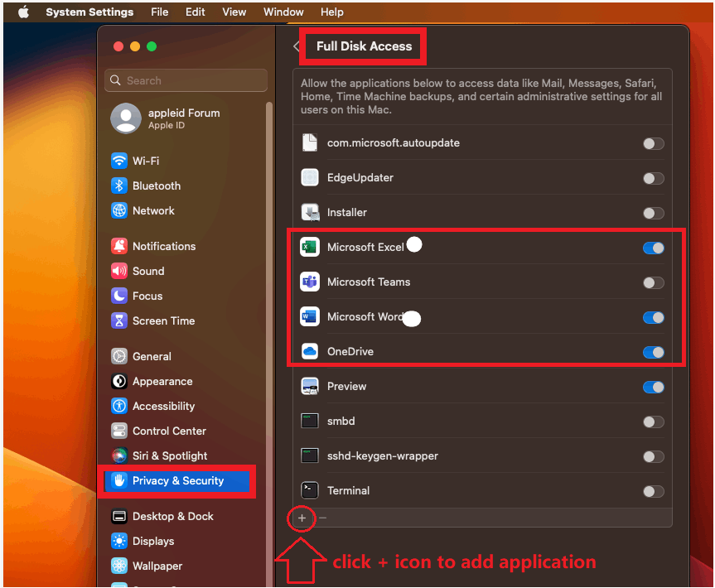
Task: Click the Search field
Action: click(x=186, y=80)
